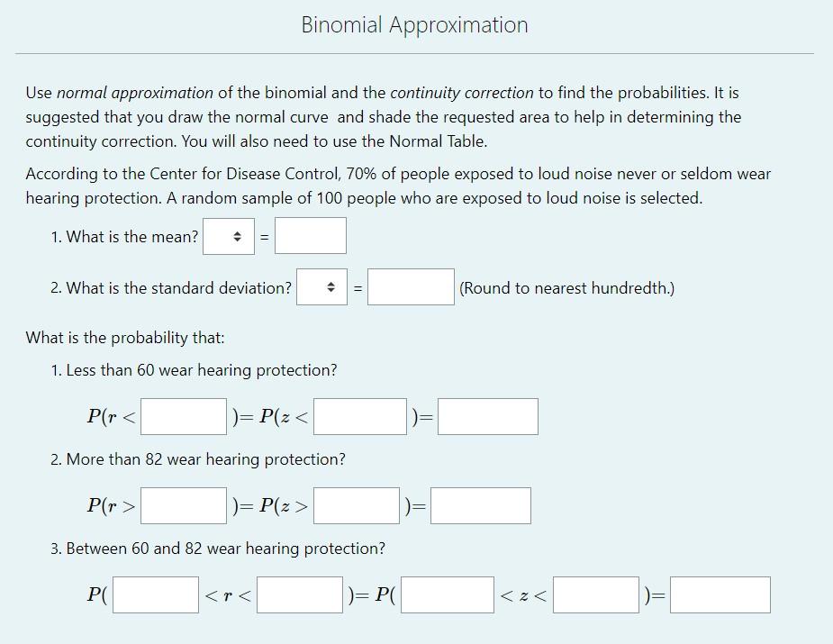Click the upper r bound input for question 3
The height and width of the screenshot is (644, 833).
coord(298,594)
